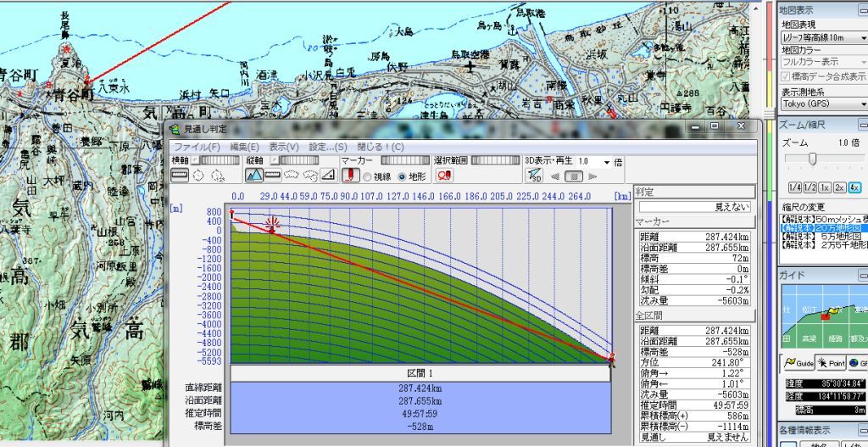Click the 見通し判定 window title icon
The height and width of the screenshot is (447, 868).
click(x=175, y=129)
